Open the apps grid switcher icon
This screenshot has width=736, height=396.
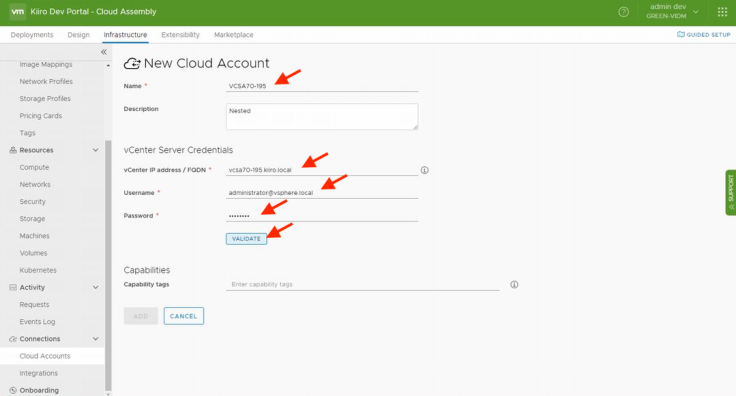[x=722, y=12]
